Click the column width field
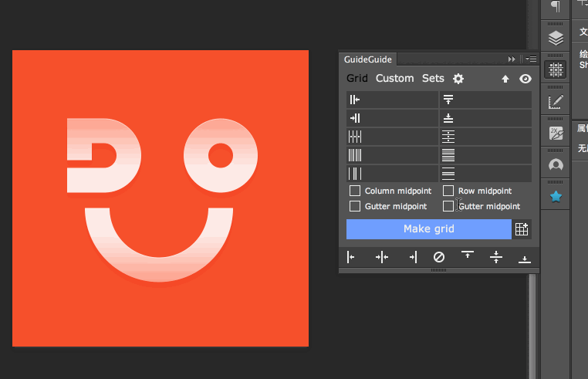Image resolution: width=588 pixels, height=379 pixels. pos(392,155)
